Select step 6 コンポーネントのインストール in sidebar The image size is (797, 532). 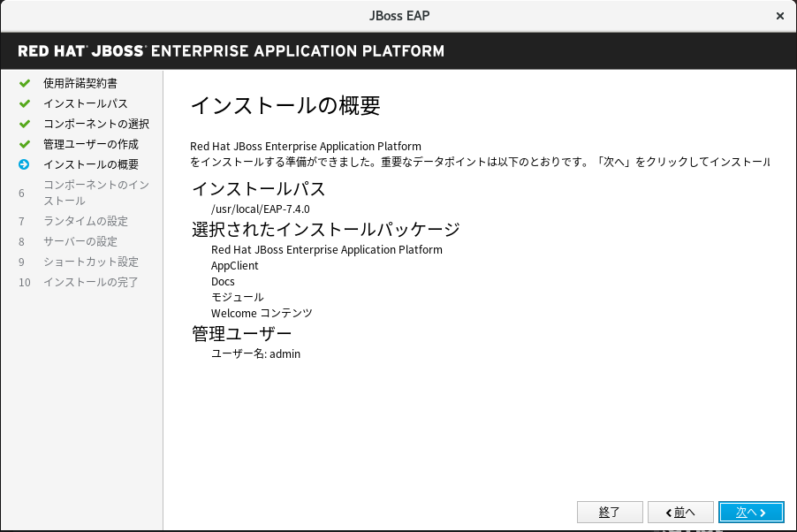coord(96,193)
